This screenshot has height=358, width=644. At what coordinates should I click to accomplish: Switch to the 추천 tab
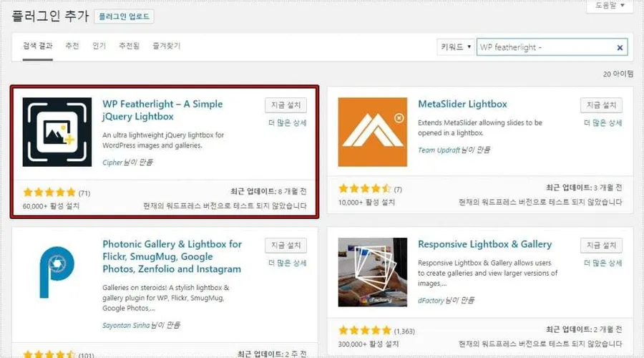pos(72,46)
